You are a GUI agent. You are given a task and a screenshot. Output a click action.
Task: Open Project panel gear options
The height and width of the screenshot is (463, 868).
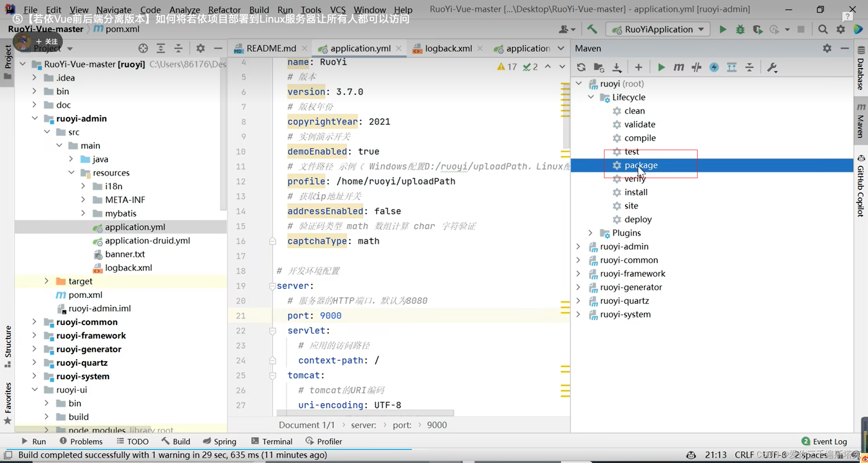click(x=200, y=48)
